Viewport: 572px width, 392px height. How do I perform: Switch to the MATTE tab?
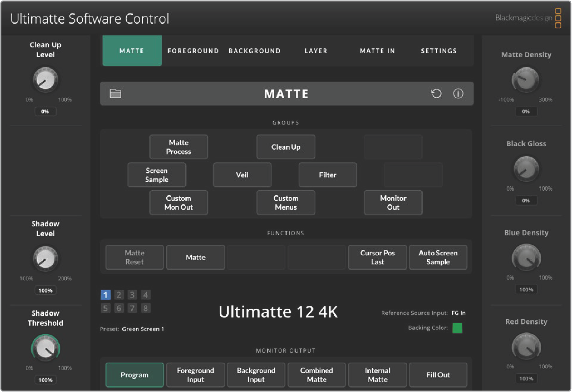tap(132, 51)
